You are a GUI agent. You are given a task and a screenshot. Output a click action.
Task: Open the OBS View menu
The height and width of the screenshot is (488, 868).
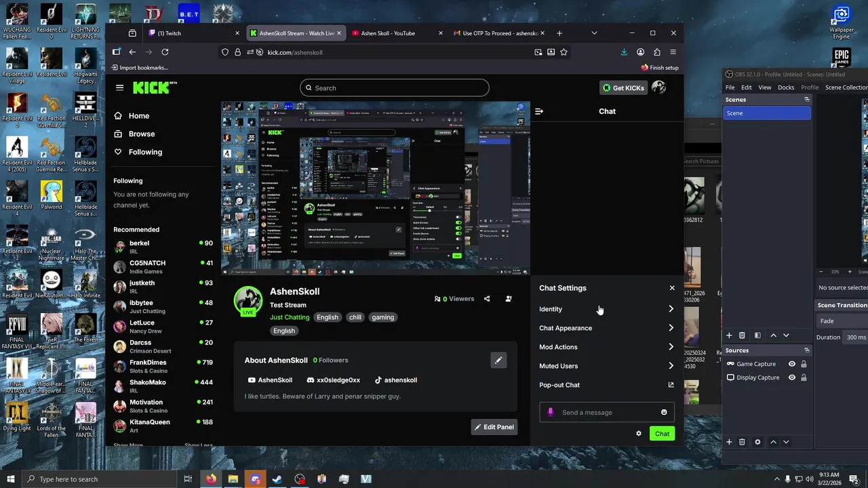pyautogui.click(x=764, y=87)
